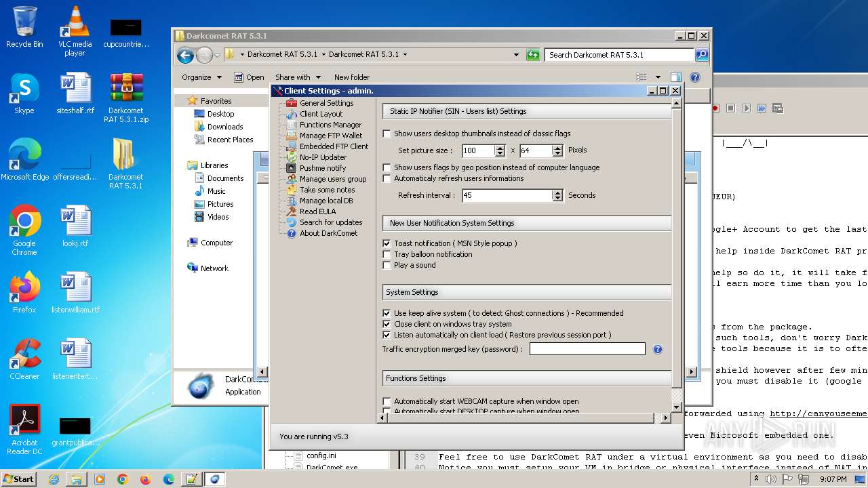Viewport: 868px width, 488px height.
Task: Open Darkcomet RAT 5.3.1.zip desktop icon
Action: coord(126,98)
